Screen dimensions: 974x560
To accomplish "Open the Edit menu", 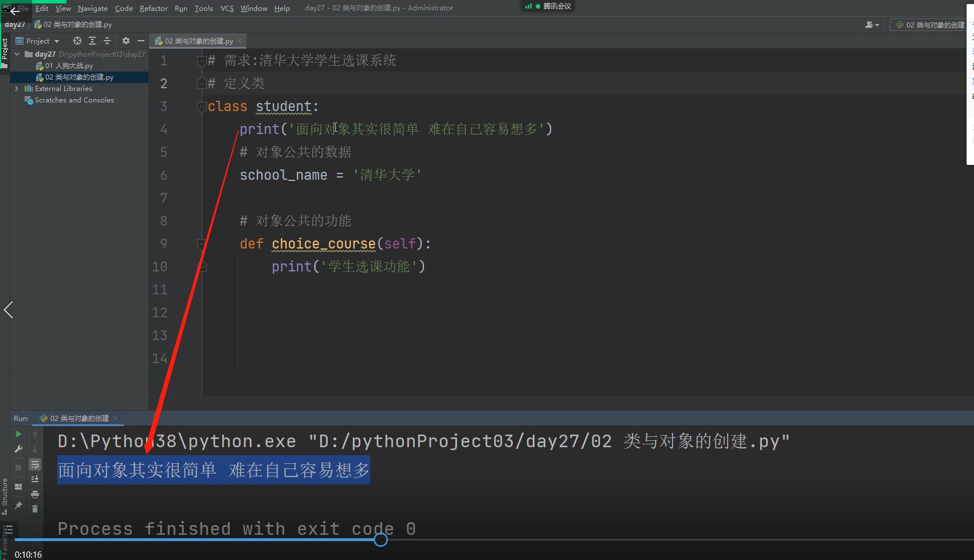I will click(42, 8).
